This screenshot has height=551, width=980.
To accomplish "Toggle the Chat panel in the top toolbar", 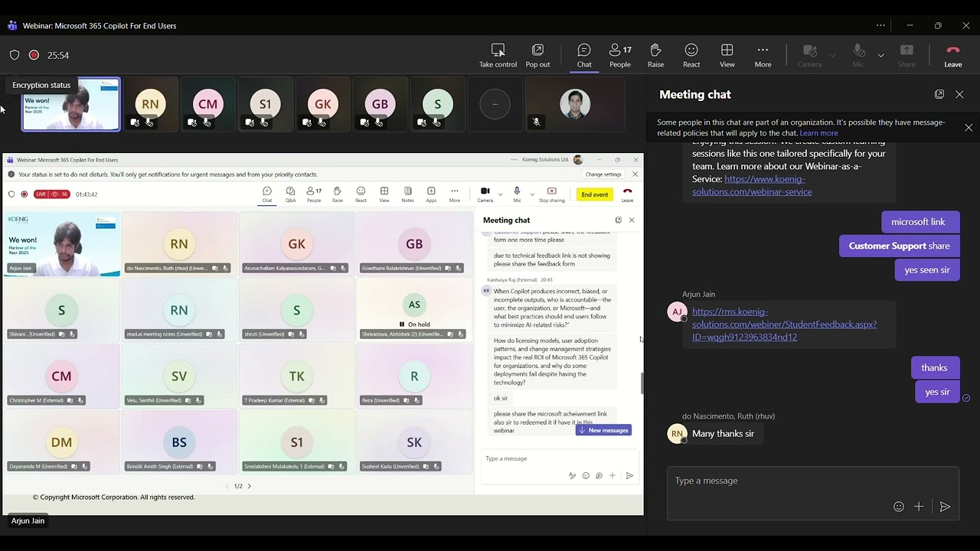I will pyautogui.click(x=584, y=55).
